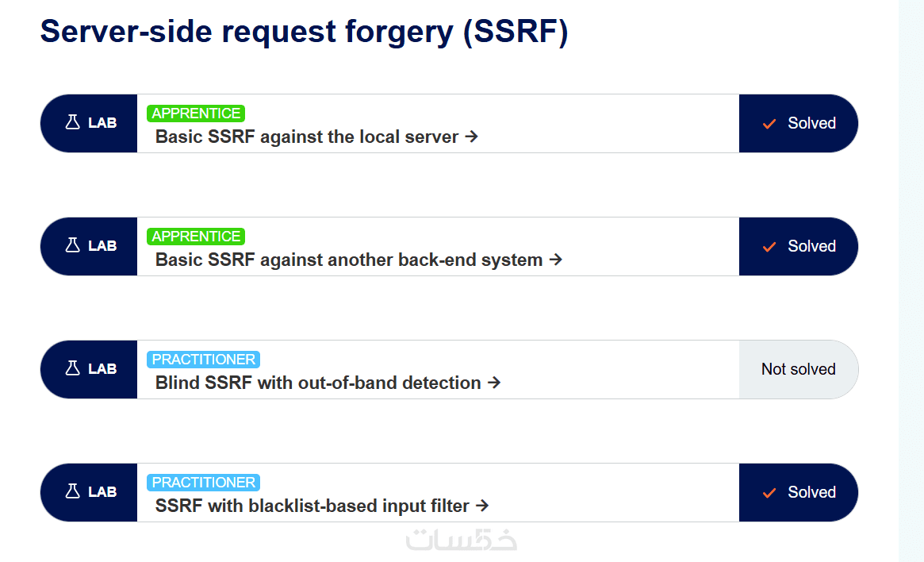Click APPRENTICE tag on local server lab
The width and height of the screenshot is (924, 562).
point(196,114)
